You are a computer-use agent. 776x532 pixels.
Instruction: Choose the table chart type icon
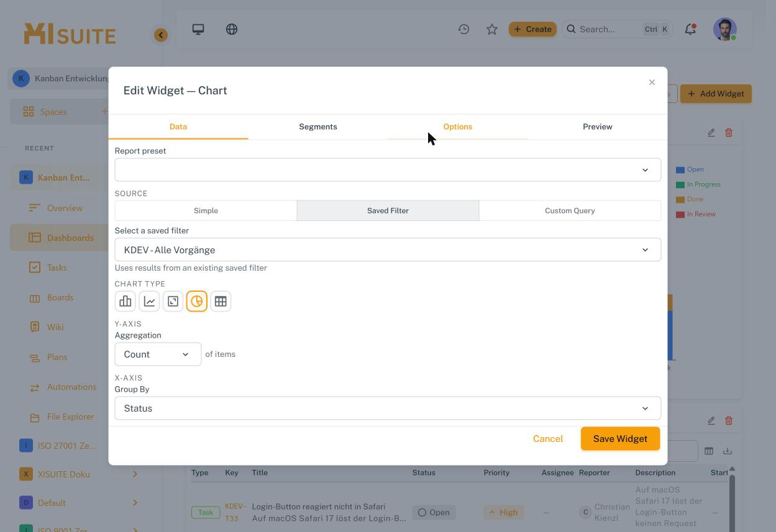click(221, 301)
